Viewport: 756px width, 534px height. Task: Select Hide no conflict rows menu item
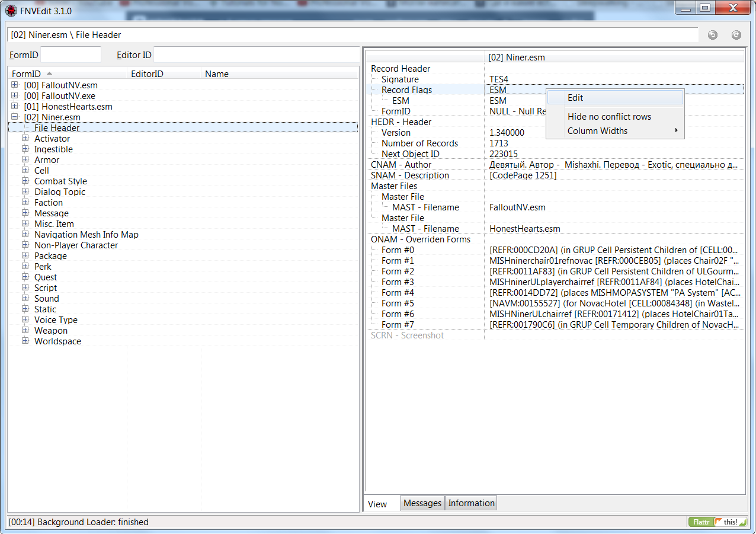615,117
